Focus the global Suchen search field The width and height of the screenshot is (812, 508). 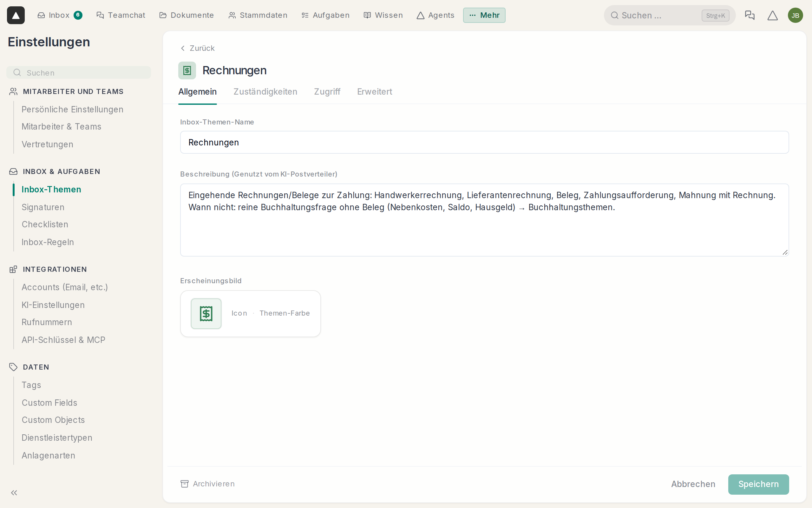(x=669, y=16)
